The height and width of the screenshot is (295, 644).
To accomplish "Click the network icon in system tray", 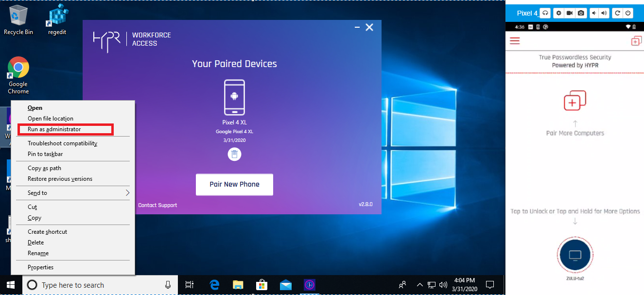I will [431, 285].
